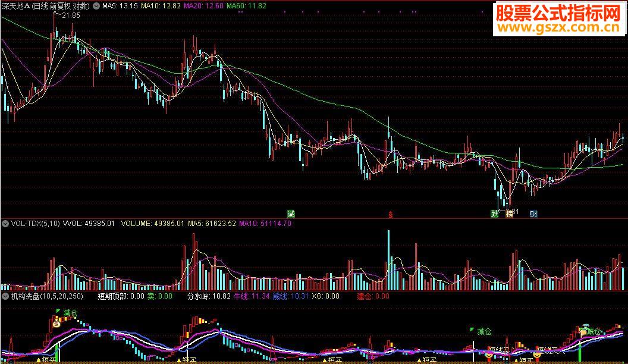
Task: Click the money bag icon in 机构洗盘 panel
Action: 56,323
